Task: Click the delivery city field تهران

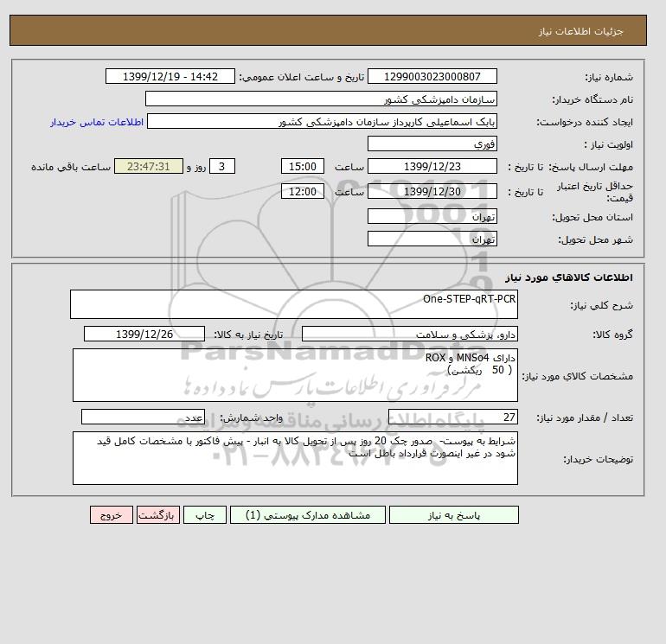Action: pos(432,239)
